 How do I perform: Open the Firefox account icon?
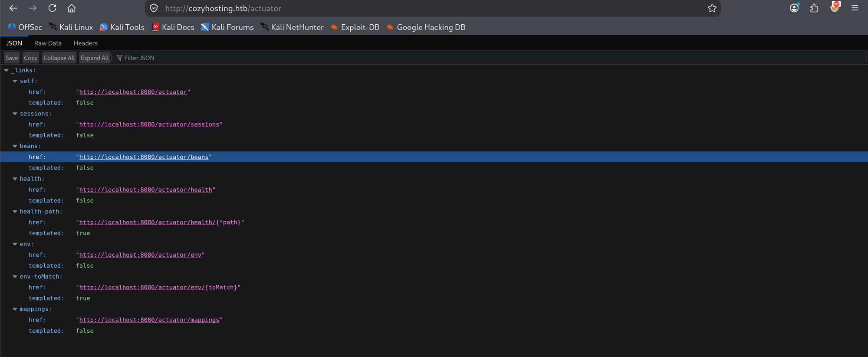pyautogui.click(x=794, y=8)
